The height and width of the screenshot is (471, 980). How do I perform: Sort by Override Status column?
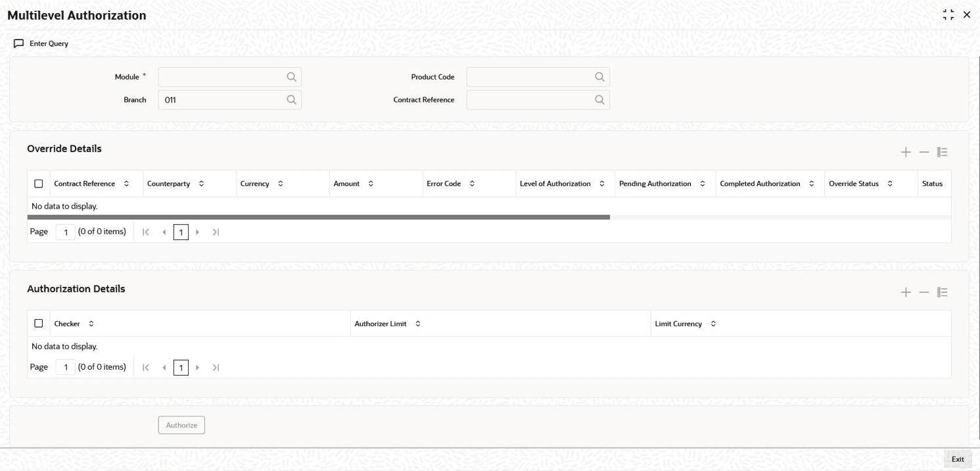click(890, 184)
